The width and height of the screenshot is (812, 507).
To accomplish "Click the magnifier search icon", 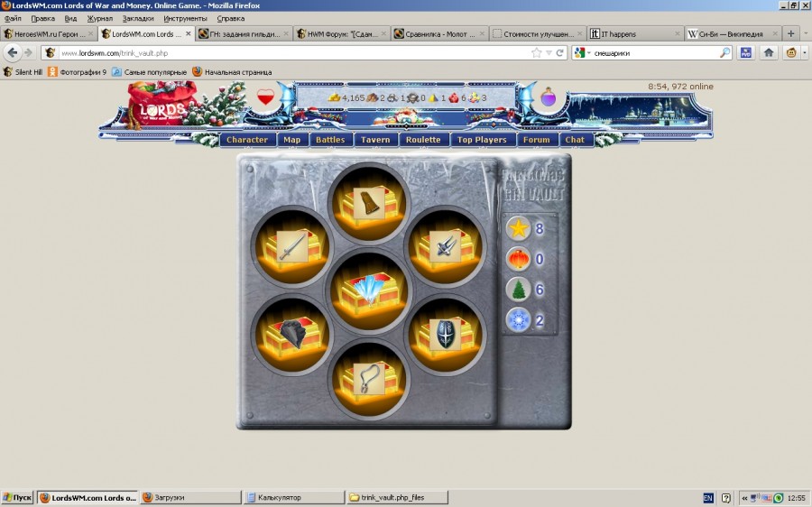I will 725,53.
